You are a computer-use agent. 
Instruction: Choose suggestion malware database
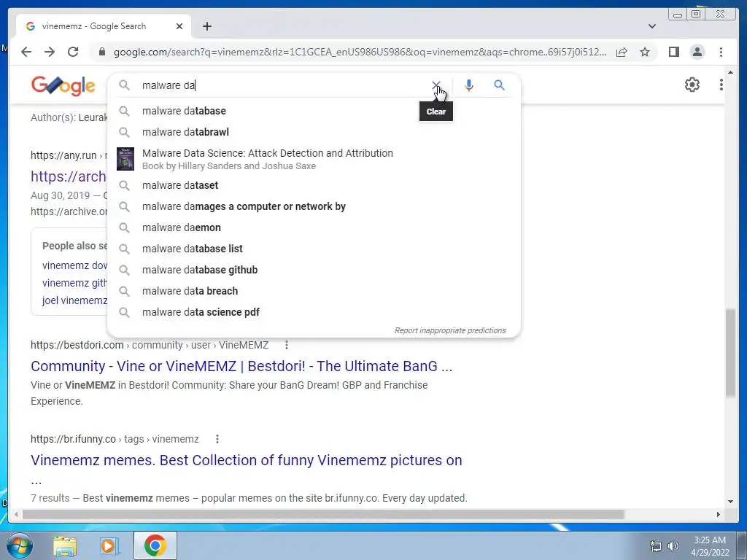coord(314,111)
